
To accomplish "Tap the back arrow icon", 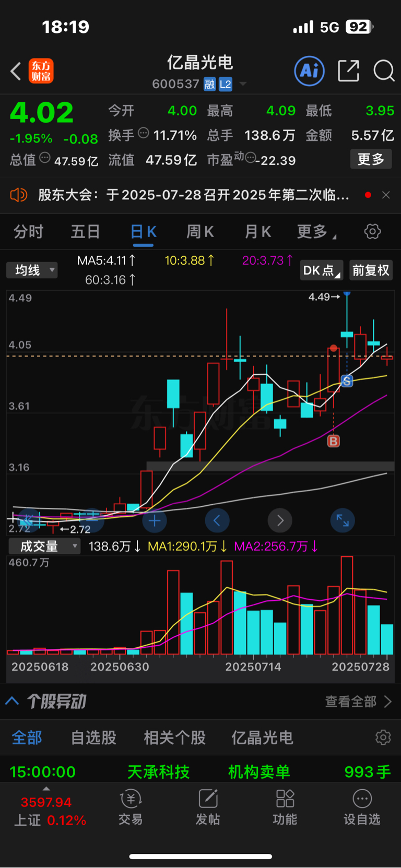I will [16, 72].
